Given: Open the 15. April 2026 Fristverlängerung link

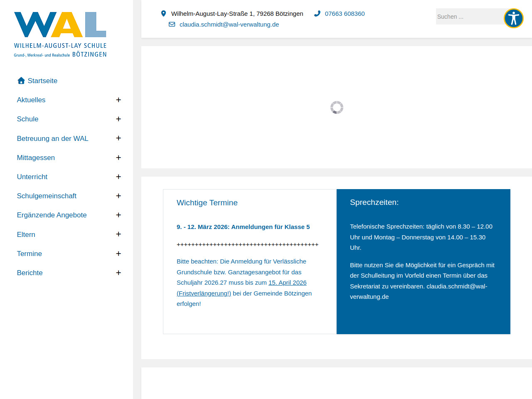Looking at the screenshot, I should point(287,283).
